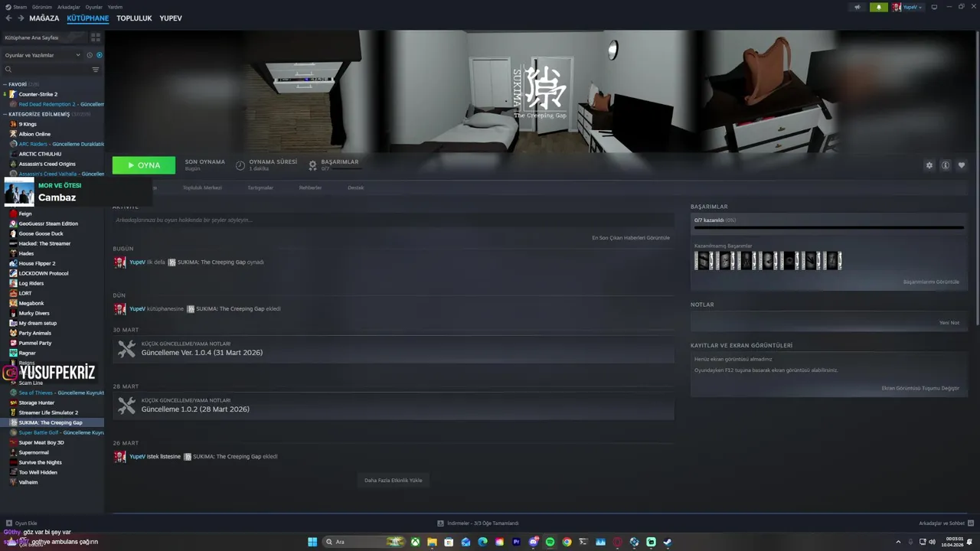Select Albion Online in library
The image size is (980, 551).
[34, 134]
